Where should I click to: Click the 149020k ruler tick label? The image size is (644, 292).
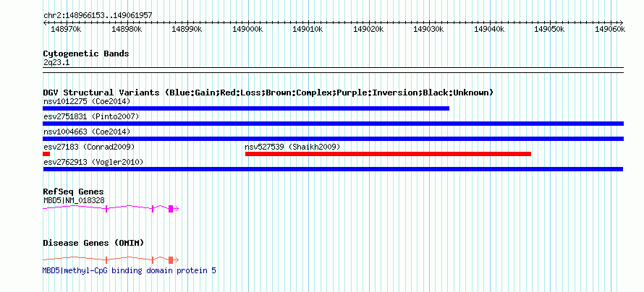pos(368,29)
